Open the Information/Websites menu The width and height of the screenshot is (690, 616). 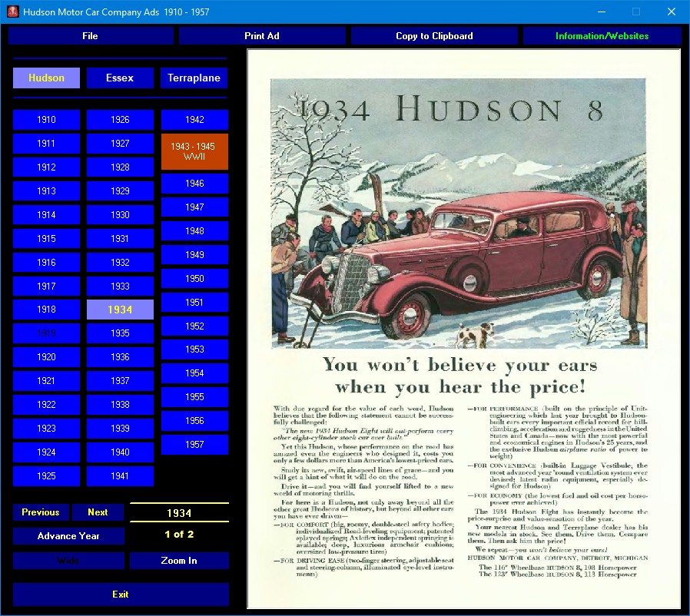600,35
